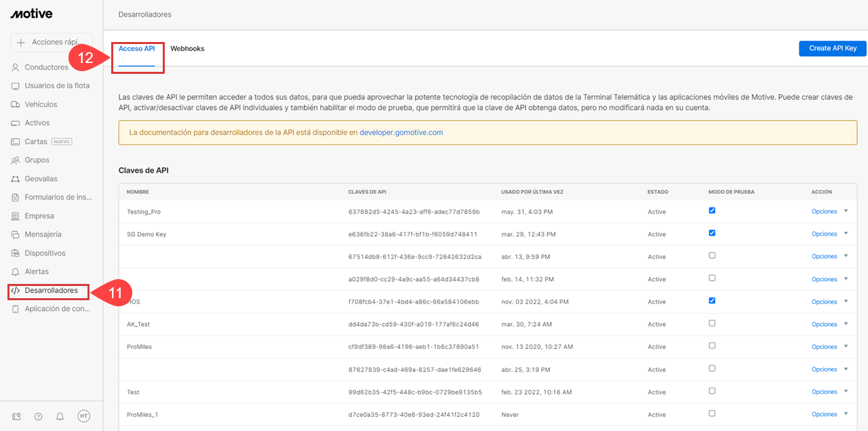The image size is (868, 431).
Task: Open the HT user profile avatar
Action: tap(83, 416)
